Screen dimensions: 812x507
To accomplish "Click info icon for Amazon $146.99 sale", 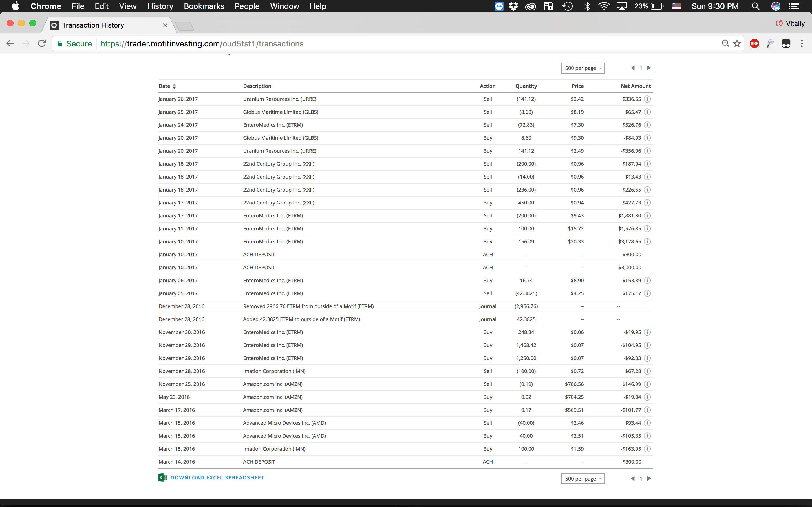I will (x=647, y=384).
